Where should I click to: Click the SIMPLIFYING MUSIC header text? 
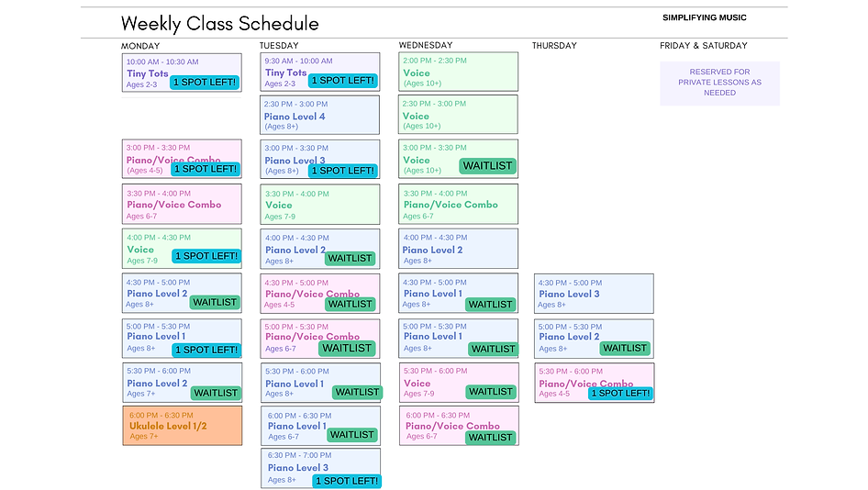click(704, 17)
